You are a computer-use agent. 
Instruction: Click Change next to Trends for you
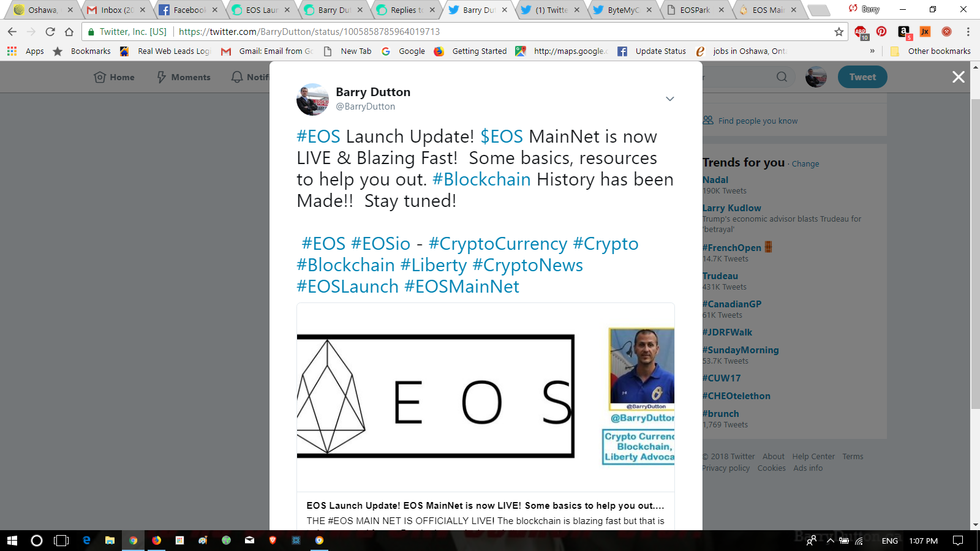(x=805, y=164)
